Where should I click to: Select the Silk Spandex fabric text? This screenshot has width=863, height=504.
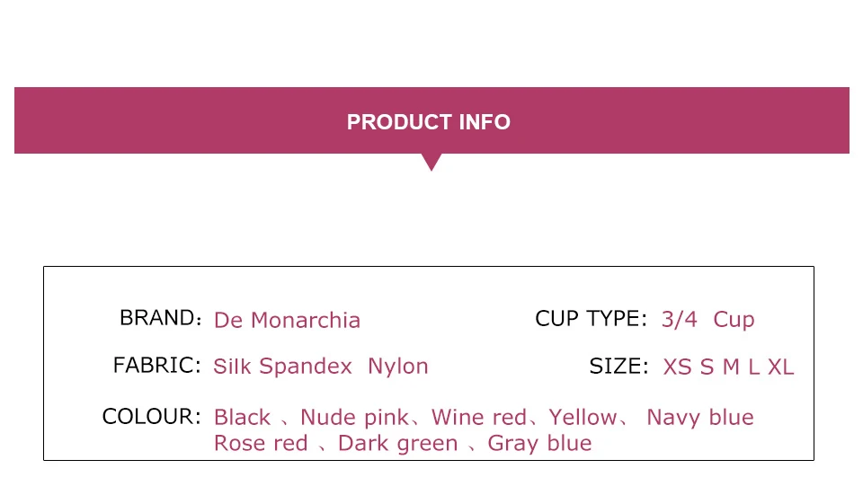[x=282, y=367]
